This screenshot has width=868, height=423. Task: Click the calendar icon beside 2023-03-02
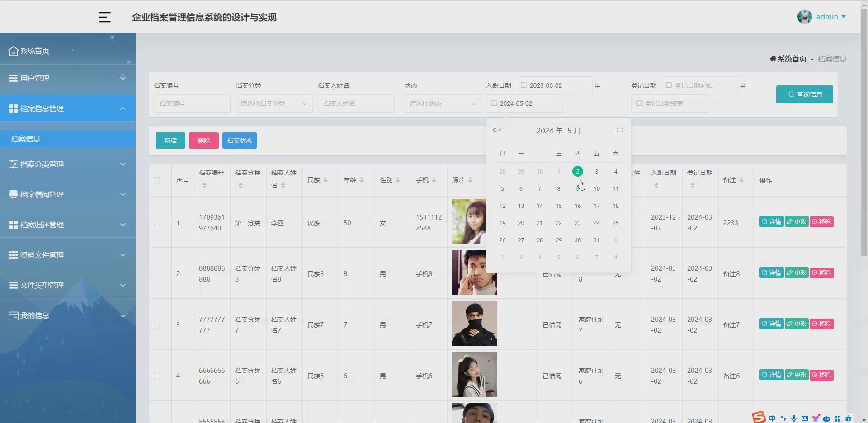[524, 85]
